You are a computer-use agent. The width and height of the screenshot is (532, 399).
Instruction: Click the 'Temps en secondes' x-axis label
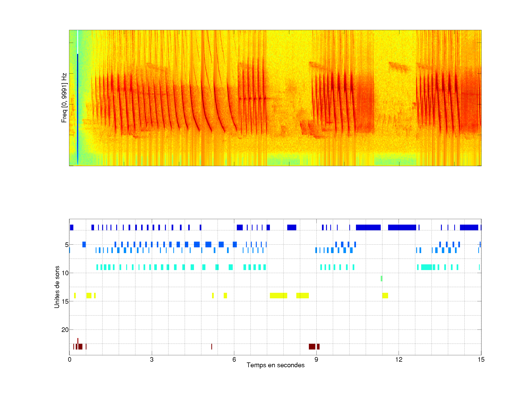pyautogui.click(x=275, y=365)
